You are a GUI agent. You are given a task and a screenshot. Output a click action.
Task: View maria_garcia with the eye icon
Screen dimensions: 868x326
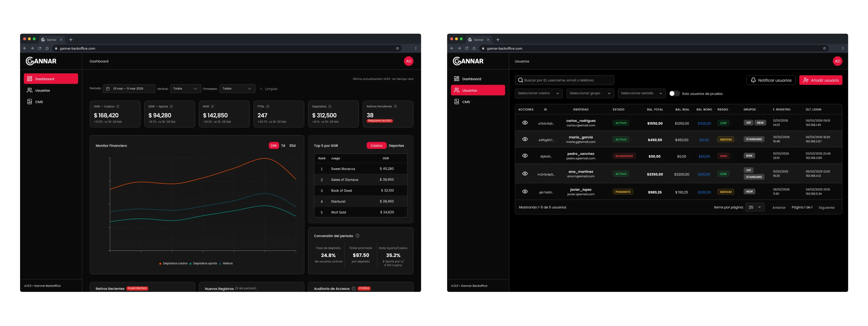coord(525,139)
